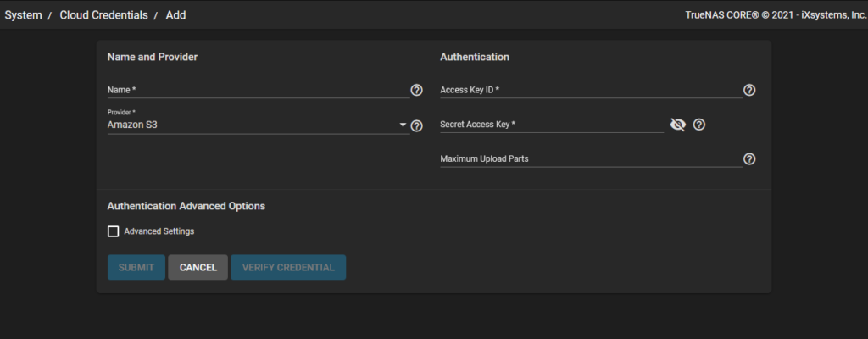This screenshot has height=339, width=868.
Task: Open help tooltip for Name field
Action: tap(417, 91)
